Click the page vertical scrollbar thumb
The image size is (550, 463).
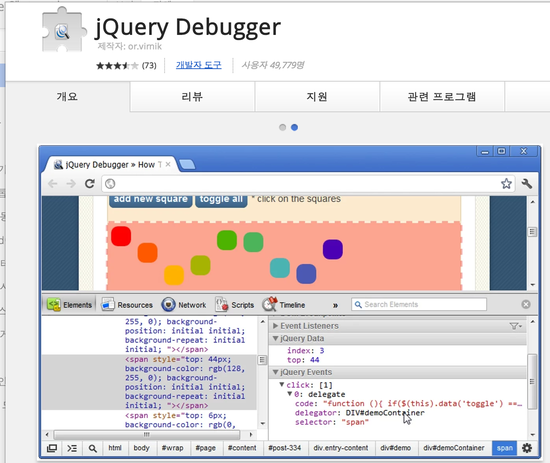532,232
